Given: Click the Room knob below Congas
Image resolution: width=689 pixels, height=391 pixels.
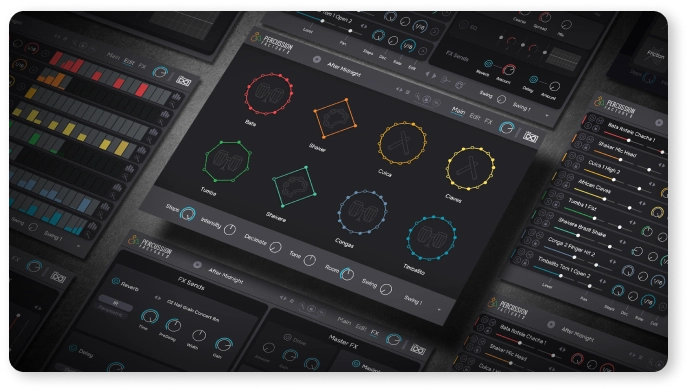Looking at the screenshot, I should pos(347,275).
